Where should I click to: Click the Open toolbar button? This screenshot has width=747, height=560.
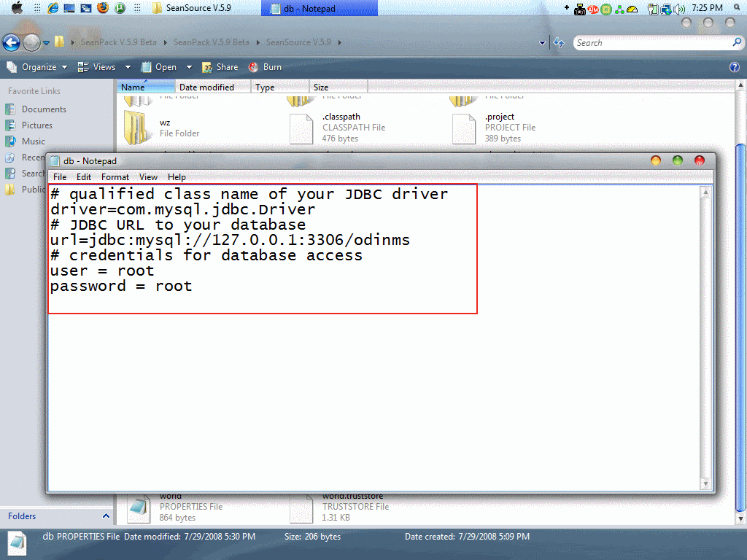[159, 67]
